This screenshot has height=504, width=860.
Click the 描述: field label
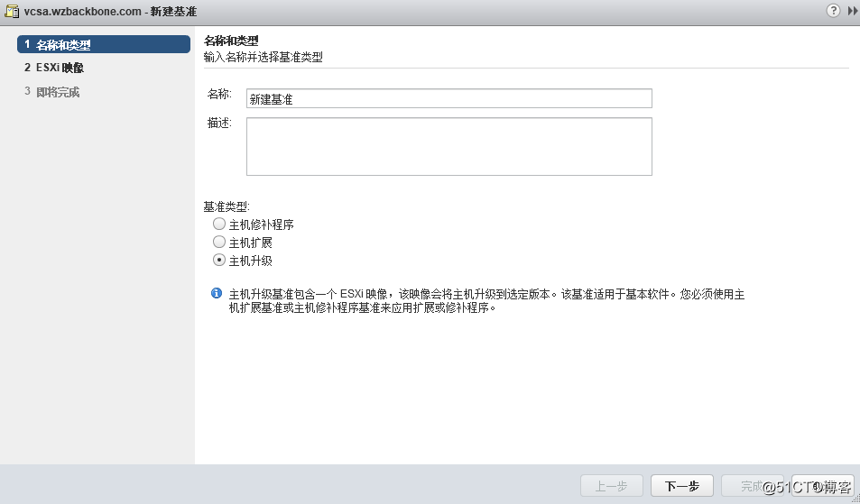(219, 124)
